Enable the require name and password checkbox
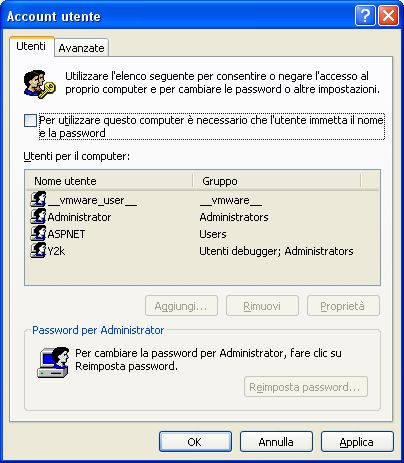This screenshot has width=404, height=463. coord(30,120)
